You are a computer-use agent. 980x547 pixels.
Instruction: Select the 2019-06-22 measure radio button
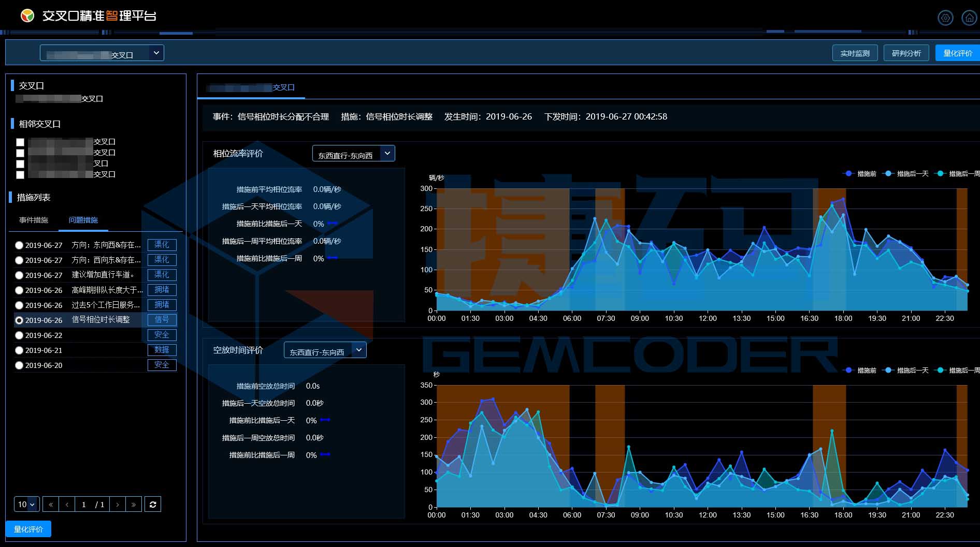point(19,335)
